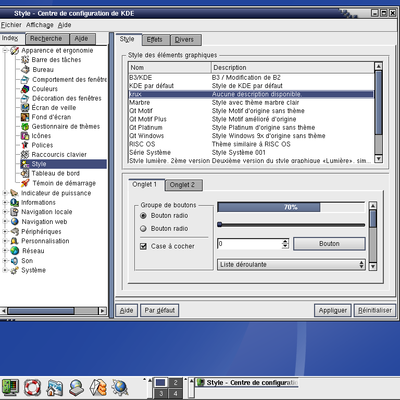Click the Témoin de démarrage rocket icon
This screenshot has height=400, width=400.
coord(25,183)
